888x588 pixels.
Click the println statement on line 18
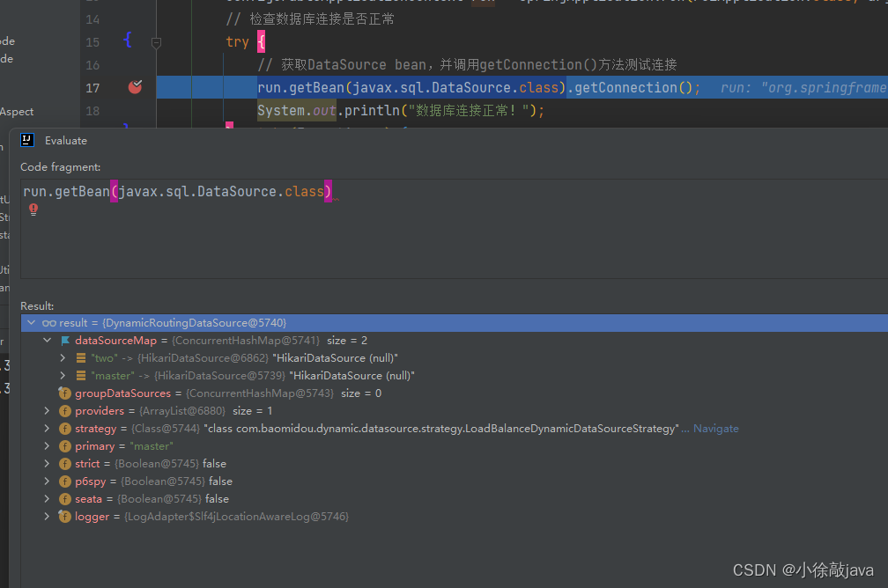click(x=401, y=110)
